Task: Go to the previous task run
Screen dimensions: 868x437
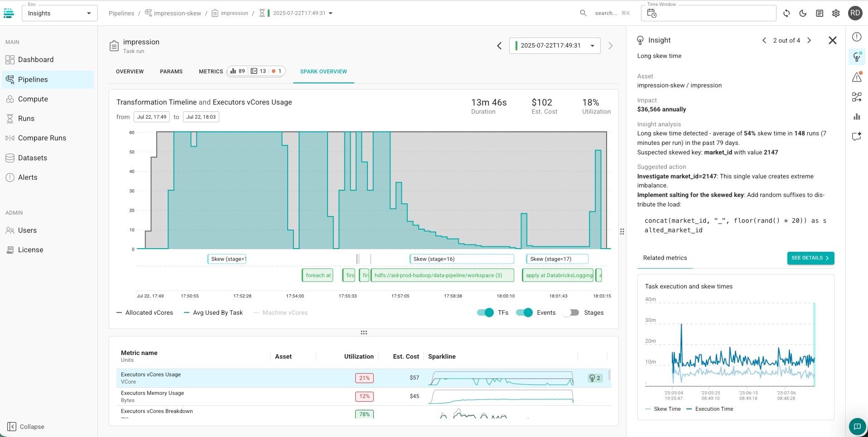Action: pos(499,46)
